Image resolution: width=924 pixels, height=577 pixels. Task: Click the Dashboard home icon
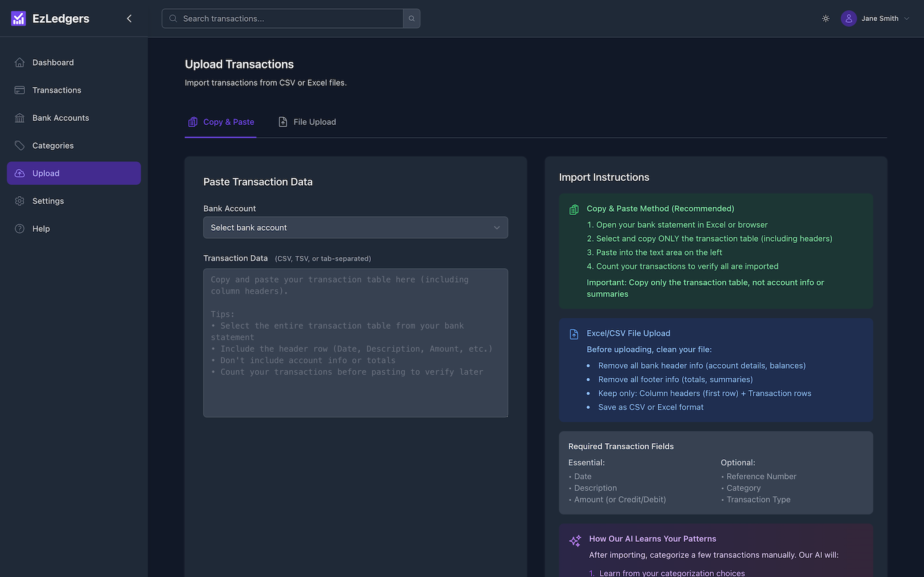(x=20, y=62)
